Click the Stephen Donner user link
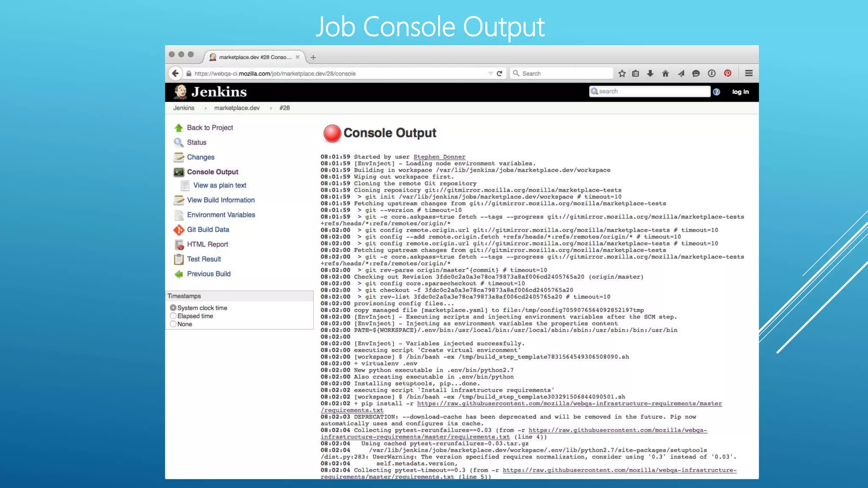This screenshot has height=488, width=868. pyautogui.click(x=439, y=157)
